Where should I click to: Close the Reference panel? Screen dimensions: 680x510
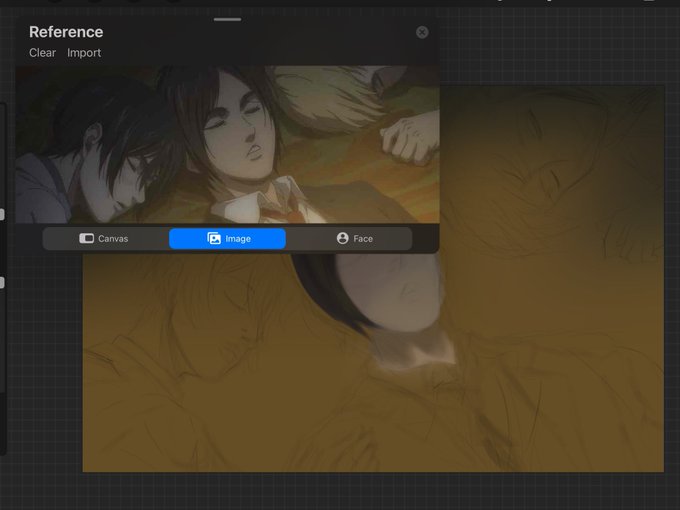click(422, 32)
